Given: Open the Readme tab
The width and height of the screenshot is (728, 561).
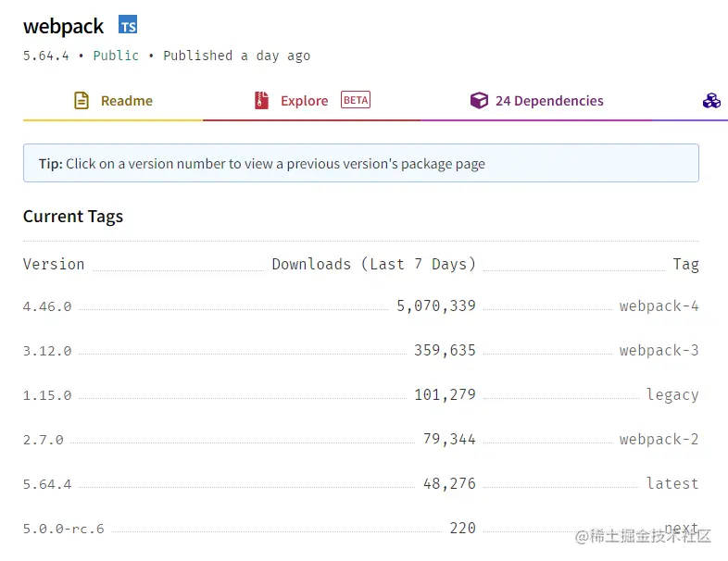Looking at the screenshot, I should [x=113, y=101].
